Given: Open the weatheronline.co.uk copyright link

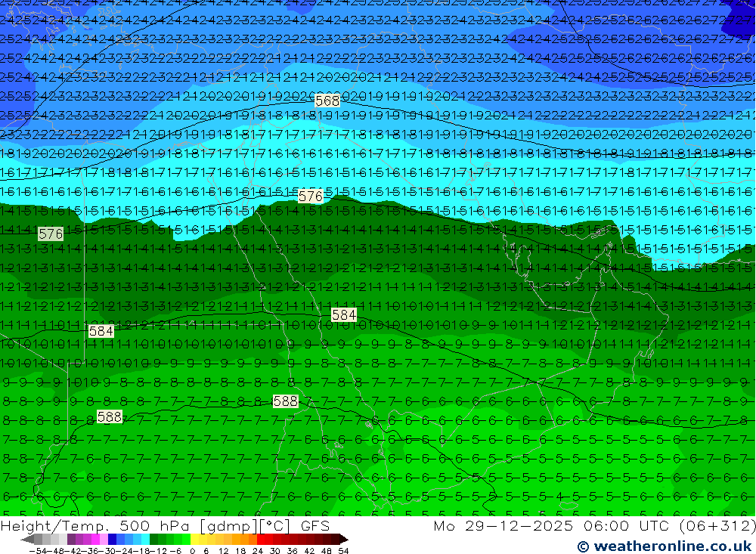Looking at the screenshot, I should [665, 546].
